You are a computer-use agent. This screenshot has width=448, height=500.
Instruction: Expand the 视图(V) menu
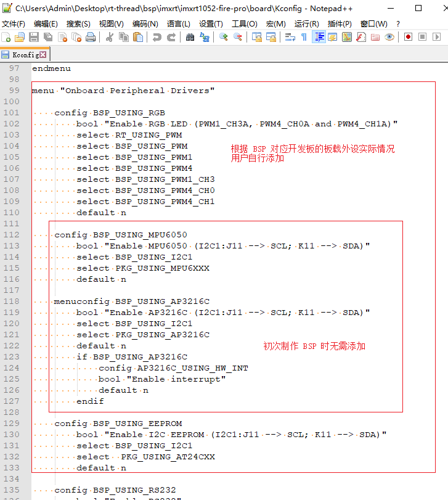[x=112, y=23]
